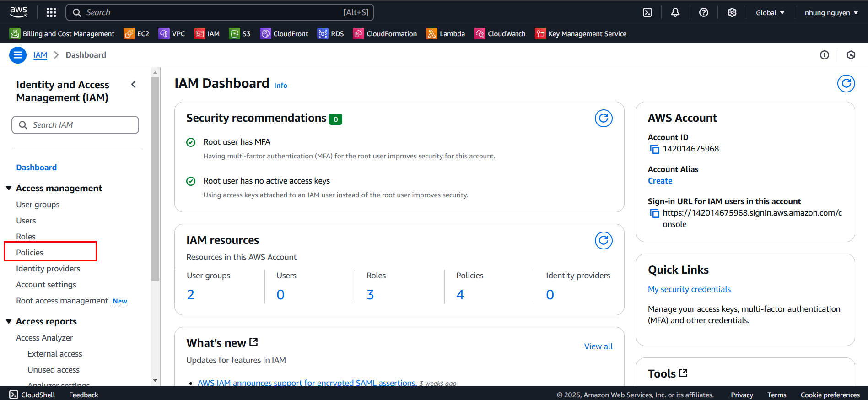868x400 pixels.
Task: Open CloudShell from the top bar icon
Action: (x=647, y=12)
